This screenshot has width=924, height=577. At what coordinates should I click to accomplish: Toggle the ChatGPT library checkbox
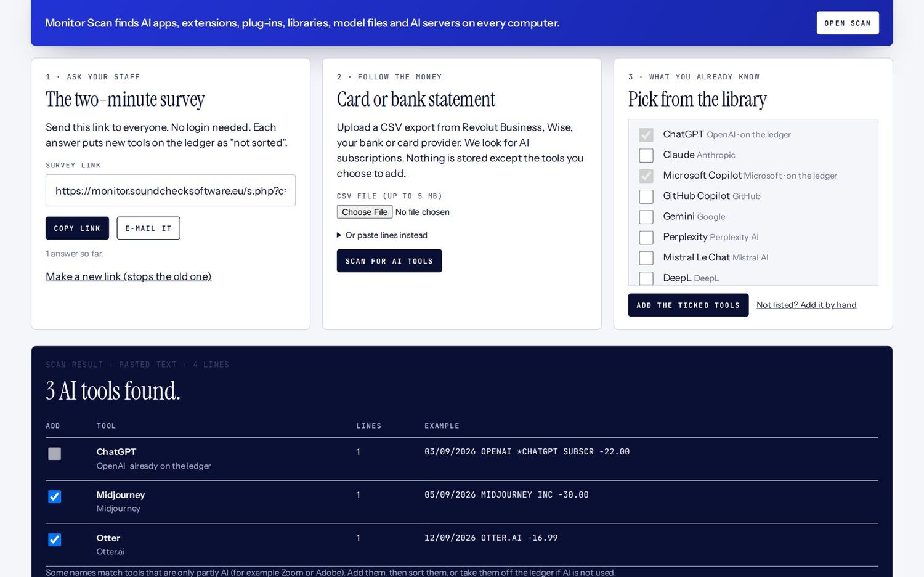coord(646,135)
